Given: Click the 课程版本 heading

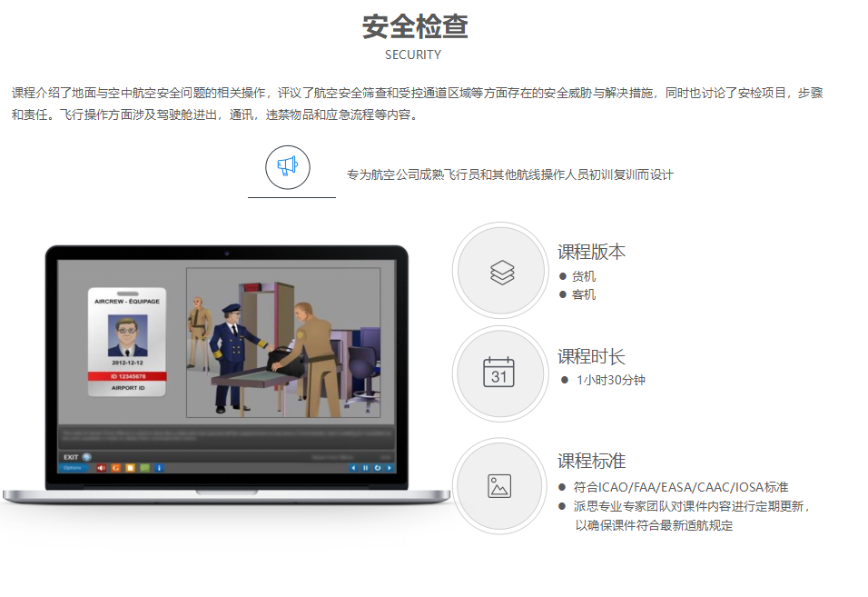Looking at the screenshot, I should (591, 252).
